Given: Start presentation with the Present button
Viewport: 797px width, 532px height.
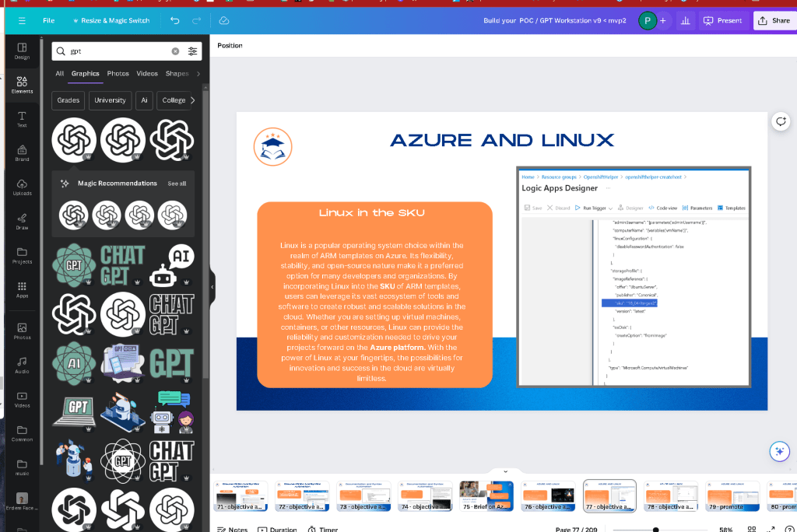Looking at the screenshot, I should click(x=723, y=21).
